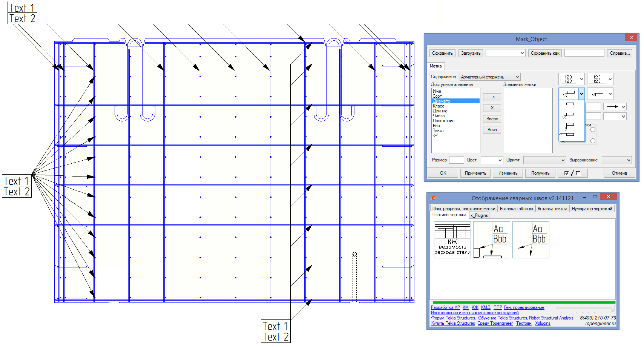The height and width of the screenshot is (347, 644).
Task: Select the upper radio button in Mark_Object
Action: tap(593, 130)
